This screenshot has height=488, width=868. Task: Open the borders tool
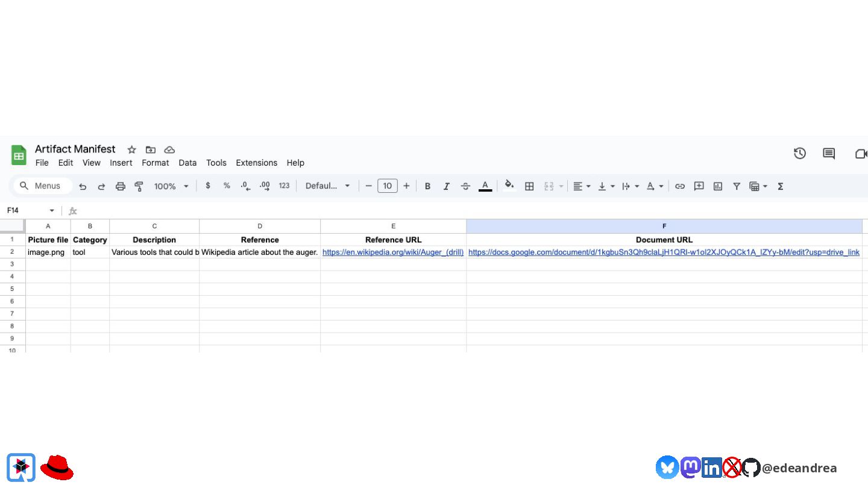529,186
